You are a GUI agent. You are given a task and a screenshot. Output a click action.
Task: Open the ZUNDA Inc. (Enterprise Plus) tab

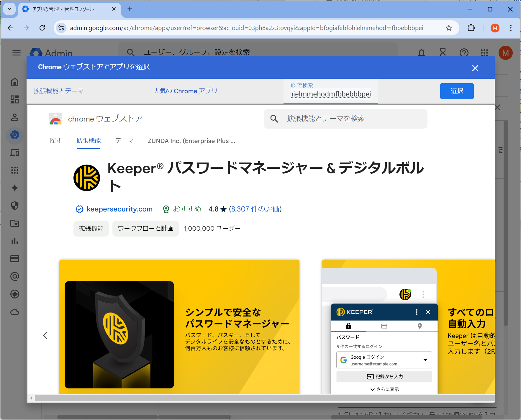tap(191, 141)
